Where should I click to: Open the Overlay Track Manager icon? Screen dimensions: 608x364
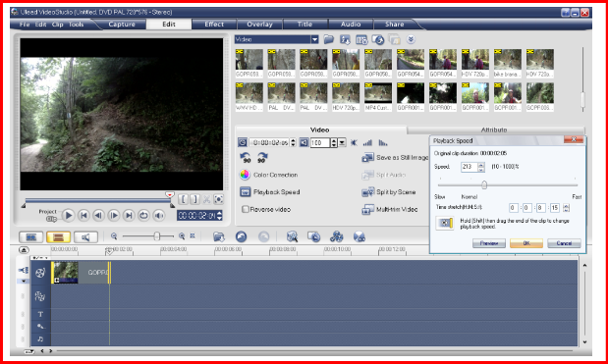337,236
